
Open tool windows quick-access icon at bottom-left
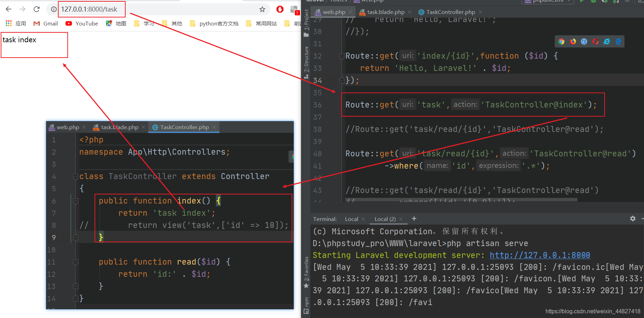click(x=306, y=311)
